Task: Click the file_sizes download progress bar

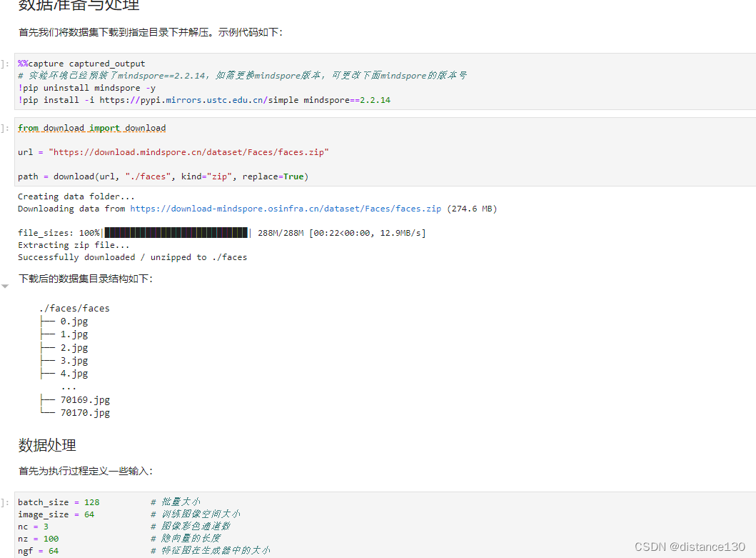Action: tap(176, 233)
